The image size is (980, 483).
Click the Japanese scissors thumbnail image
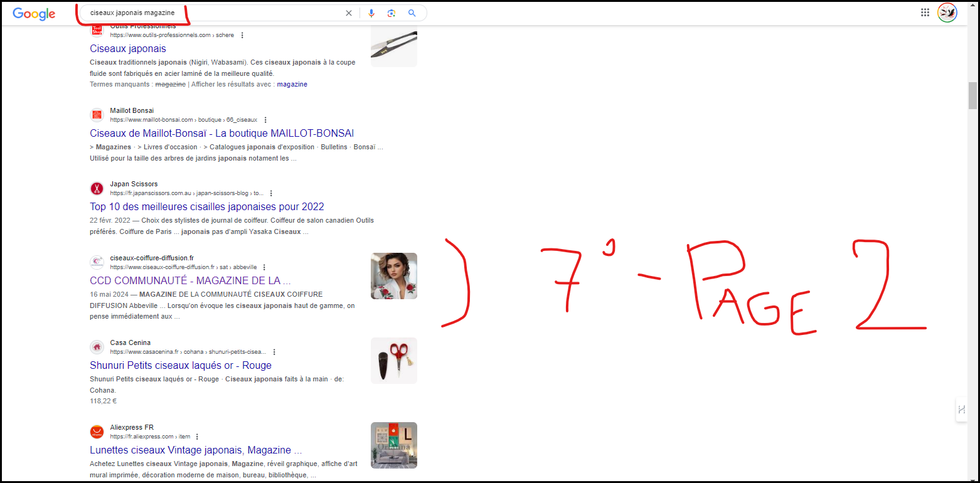tap(394, 46)
